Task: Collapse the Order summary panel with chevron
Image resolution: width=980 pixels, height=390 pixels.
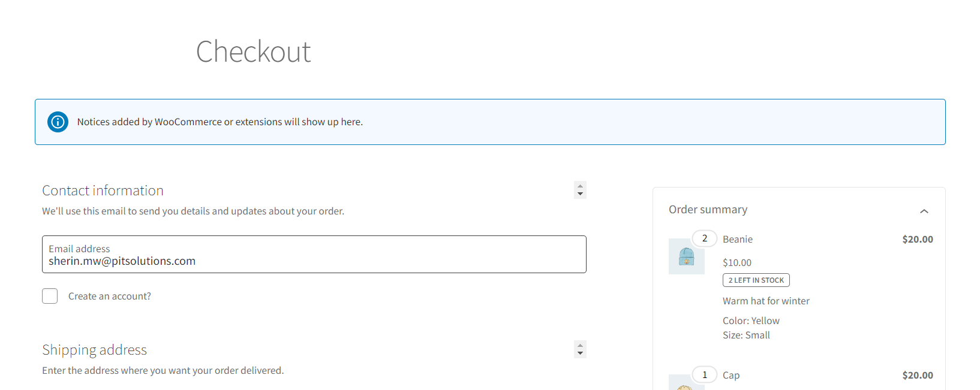Action: 924,211
